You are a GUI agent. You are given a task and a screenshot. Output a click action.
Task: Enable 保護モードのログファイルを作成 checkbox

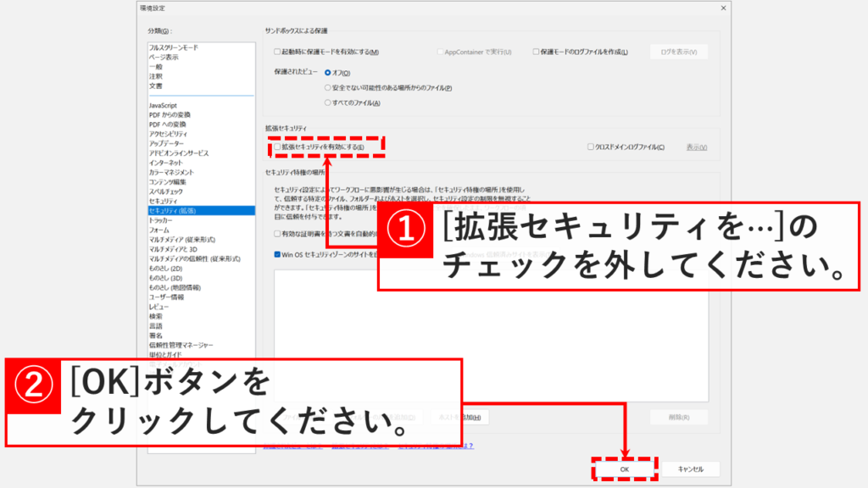coord(536,52)
